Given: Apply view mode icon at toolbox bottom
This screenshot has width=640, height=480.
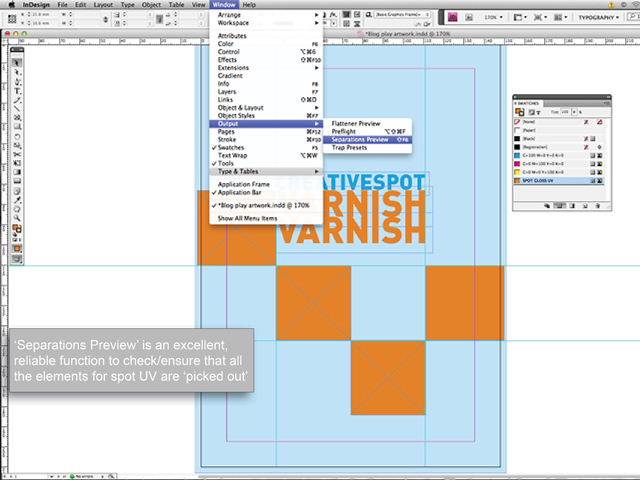Looking at the screenshot, I should (x=17, y=258).
